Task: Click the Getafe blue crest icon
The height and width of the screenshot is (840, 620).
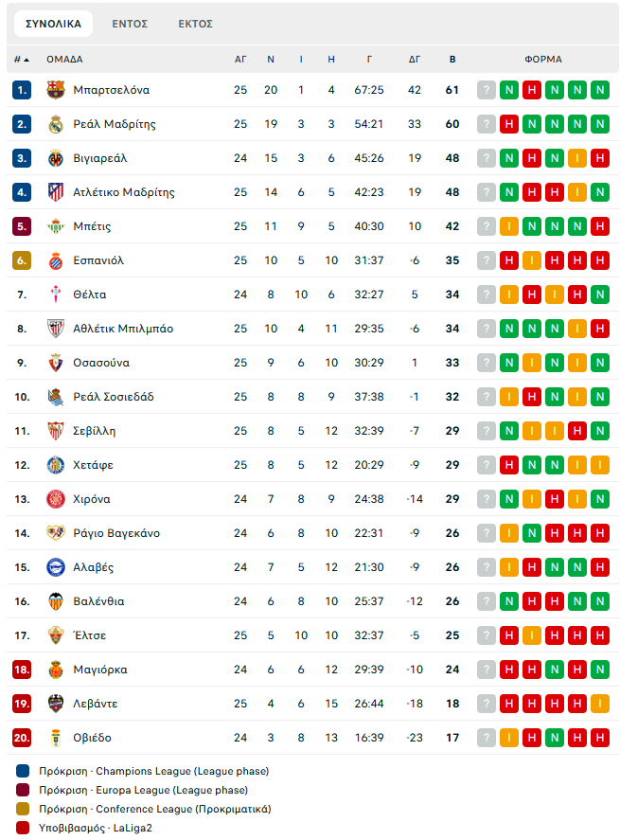Action: pos(54,465)
